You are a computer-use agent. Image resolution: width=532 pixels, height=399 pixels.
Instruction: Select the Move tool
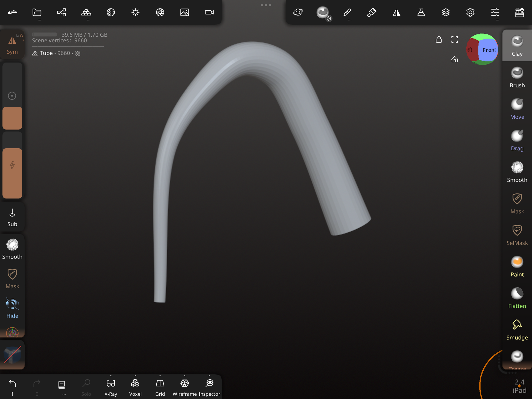517,109
